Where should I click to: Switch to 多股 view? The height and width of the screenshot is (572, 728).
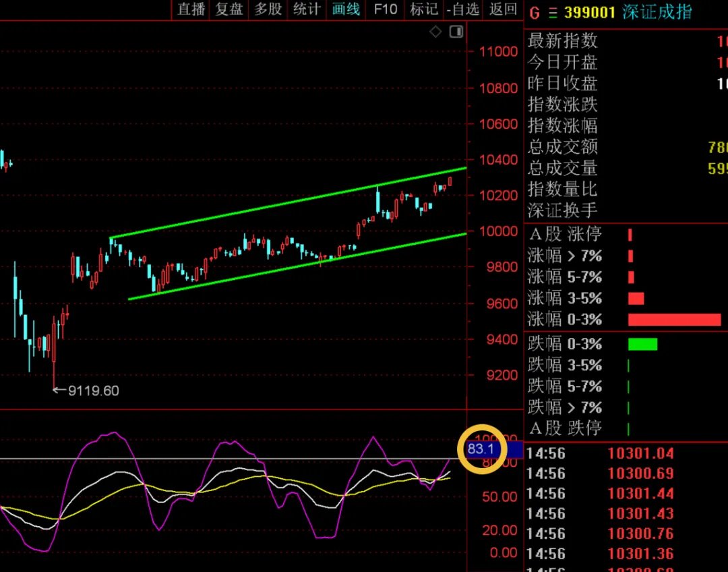pyautogui.click(x=268, y=9)
